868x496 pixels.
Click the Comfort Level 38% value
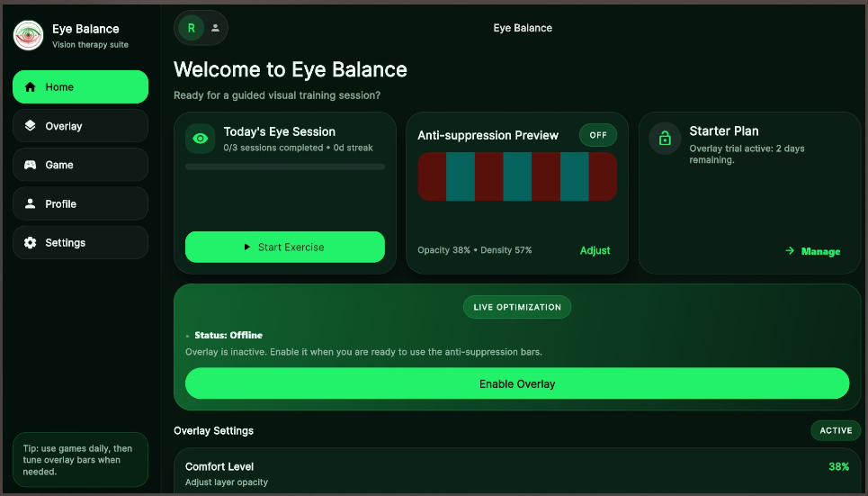[838, 466]
